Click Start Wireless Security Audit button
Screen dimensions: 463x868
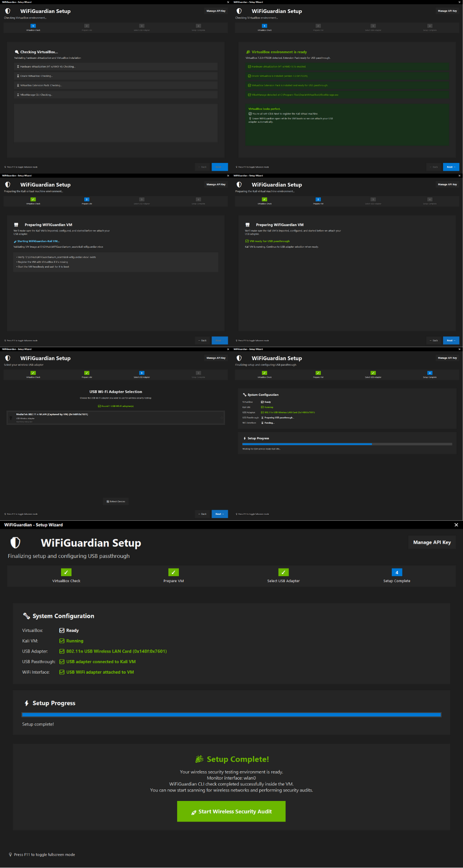[231, 812]
